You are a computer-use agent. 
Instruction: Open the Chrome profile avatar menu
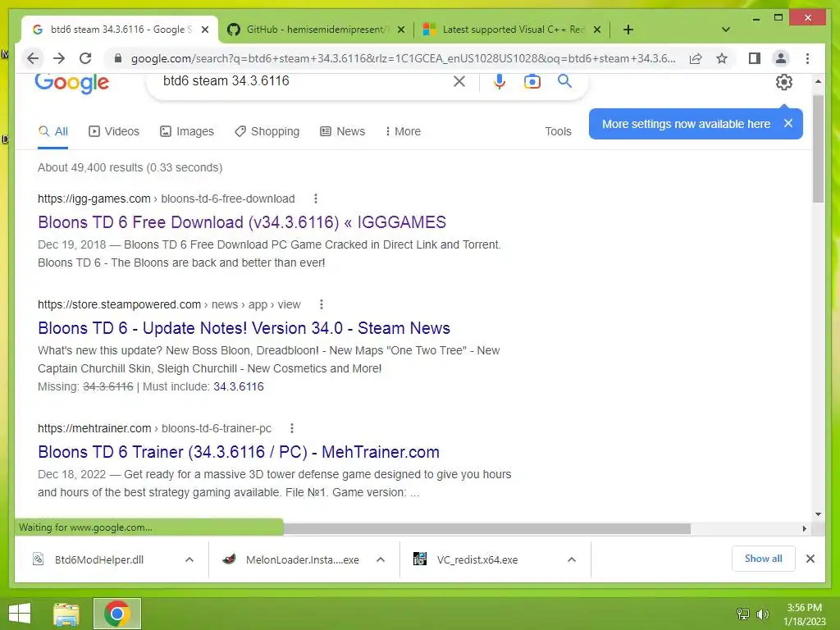click(781, 58)
